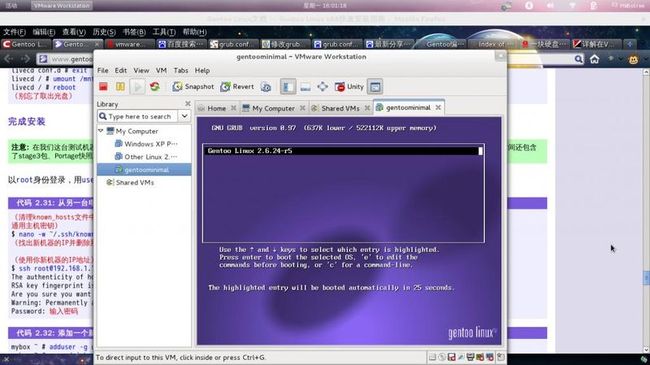Click VMware Workstation in the top panel
The height and width of the screenshot is (365, 650).
[62, 6]
